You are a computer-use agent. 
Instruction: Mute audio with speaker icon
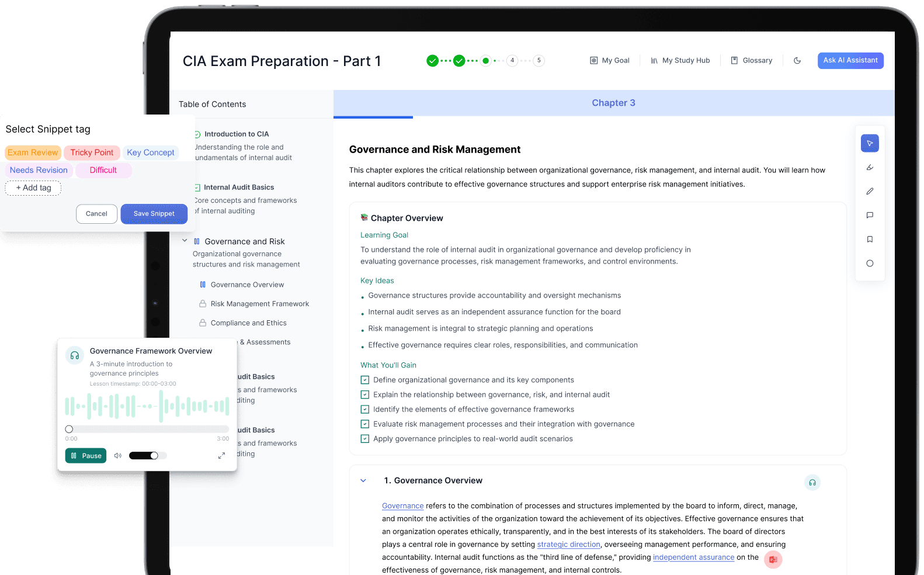pyautogui.click(x=118, y=456)
